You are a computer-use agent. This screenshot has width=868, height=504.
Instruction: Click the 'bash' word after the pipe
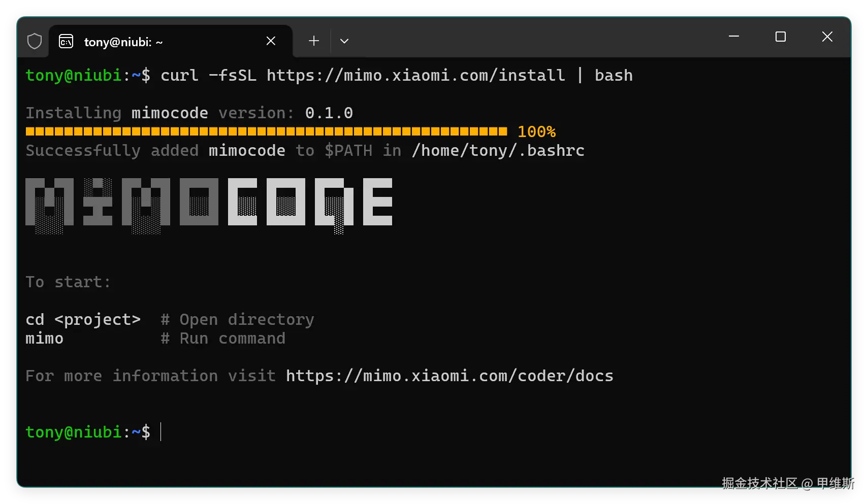[614, 76]
